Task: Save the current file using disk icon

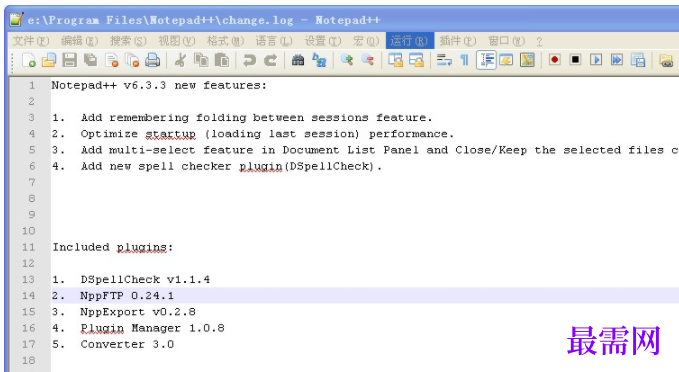Action: 69,60
